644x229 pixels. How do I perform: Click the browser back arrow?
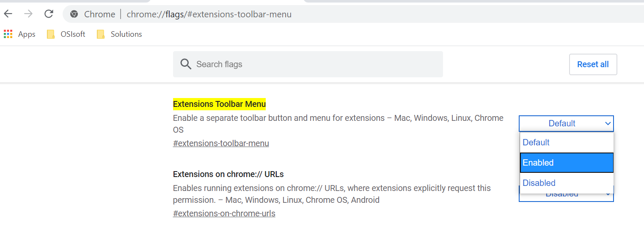(8, 14)
